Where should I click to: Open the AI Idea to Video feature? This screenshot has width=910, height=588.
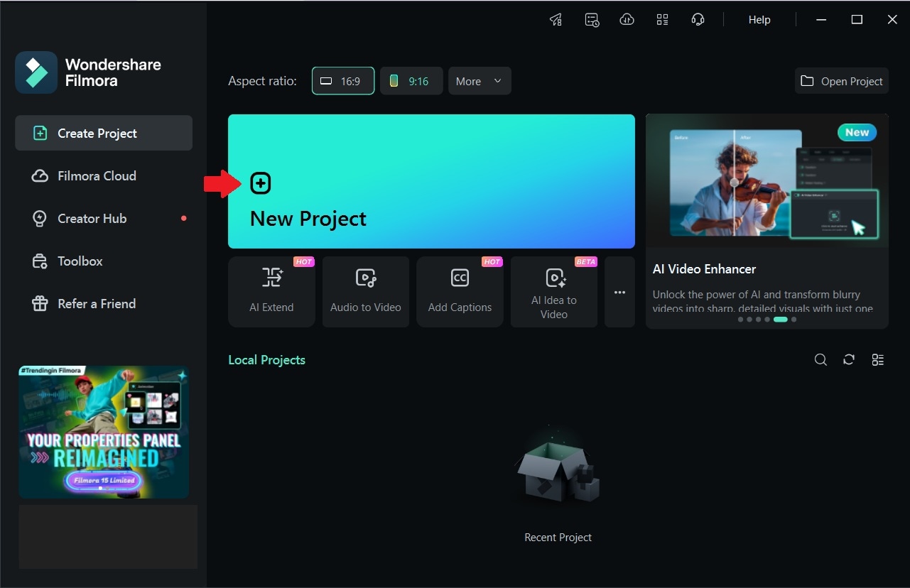[x=553, y=291]
